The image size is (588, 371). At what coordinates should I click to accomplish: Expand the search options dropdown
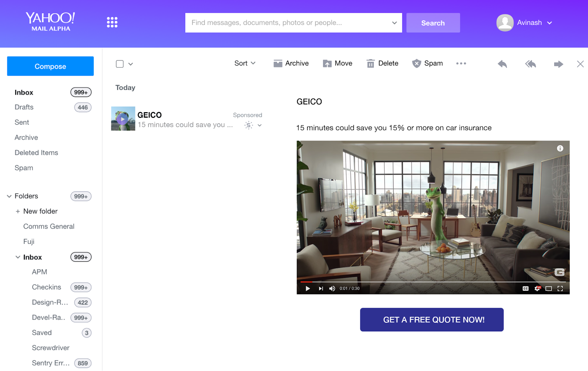[x=394, y=23]
